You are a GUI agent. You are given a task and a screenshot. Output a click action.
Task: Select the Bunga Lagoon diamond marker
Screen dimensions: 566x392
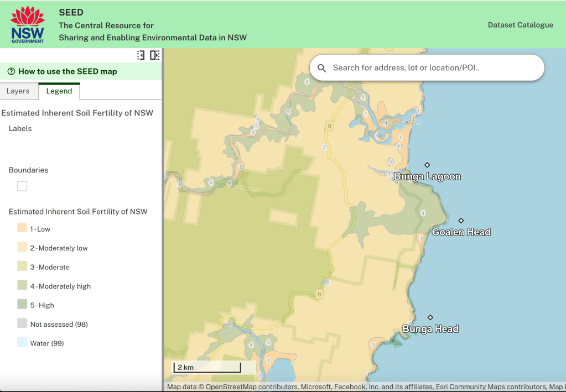pyautogui.click(x=427, y=165)
